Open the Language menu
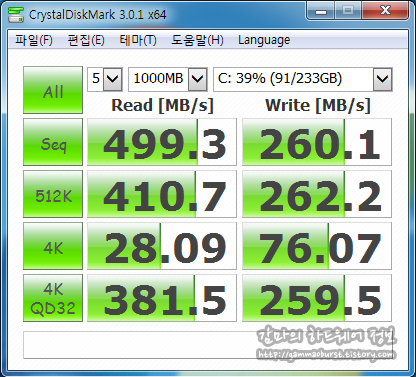 [264, 40]
